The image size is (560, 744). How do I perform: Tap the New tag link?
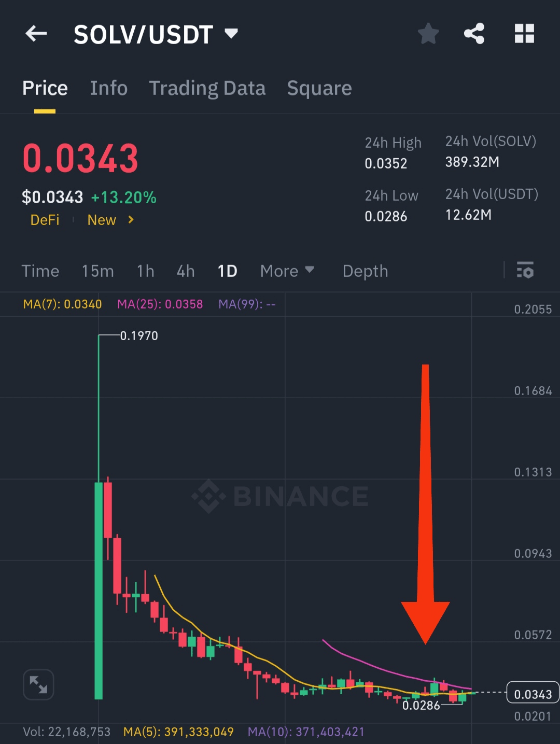102,220
